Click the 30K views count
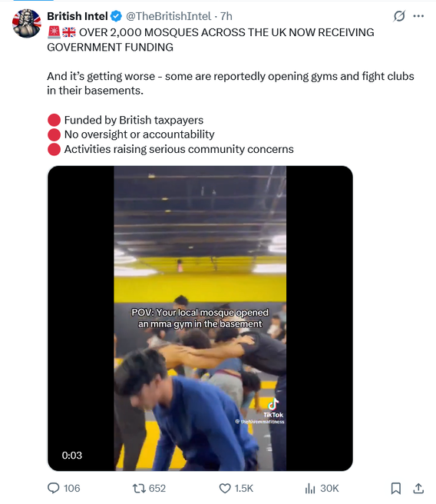 point(329,489)
